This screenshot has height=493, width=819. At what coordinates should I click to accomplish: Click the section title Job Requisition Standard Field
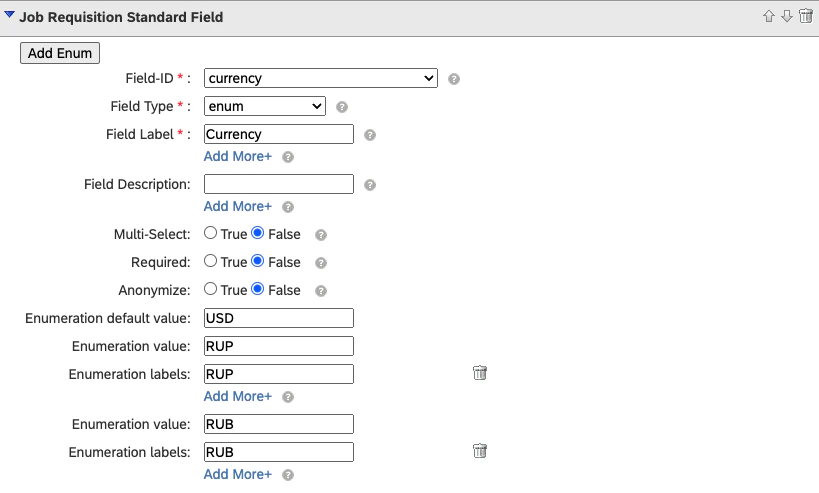121,17
